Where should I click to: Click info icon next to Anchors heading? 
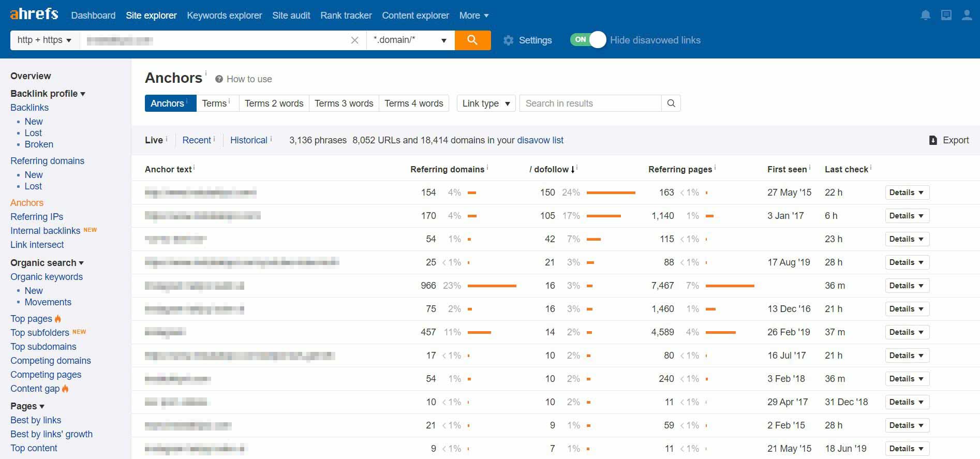point(205,72)
